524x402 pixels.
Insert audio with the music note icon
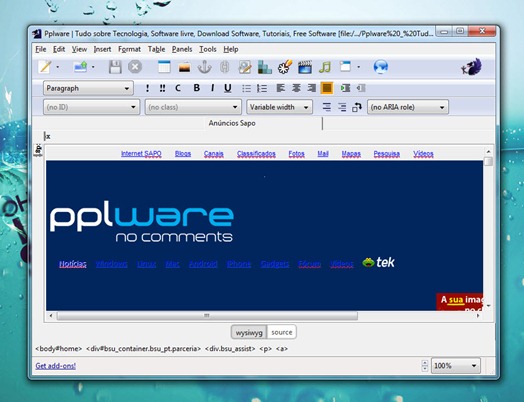tap(325, 67)
